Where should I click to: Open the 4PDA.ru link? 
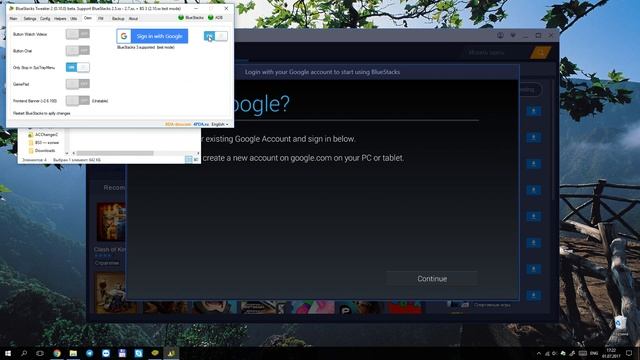pos(201,124)
